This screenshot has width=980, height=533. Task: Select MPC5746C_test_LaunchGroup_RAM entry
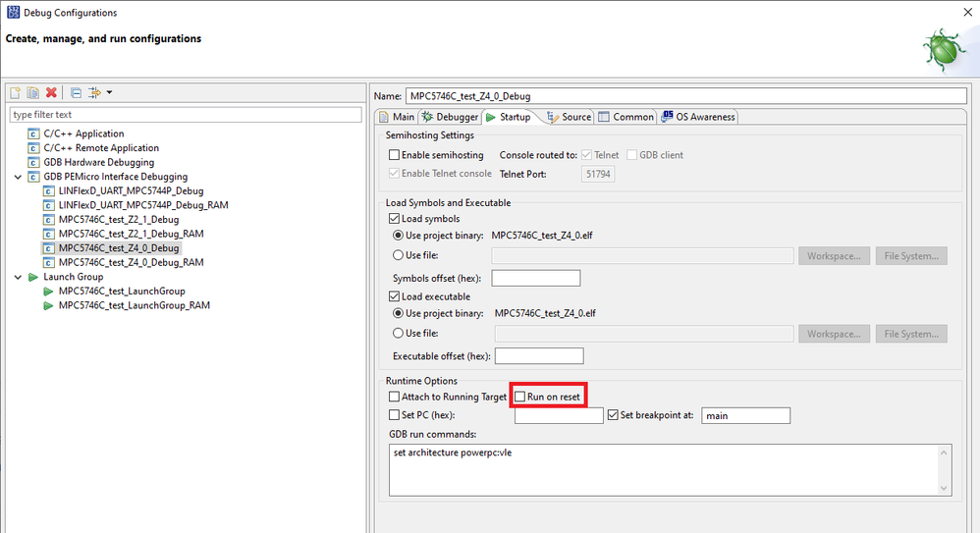coord(135,305)
